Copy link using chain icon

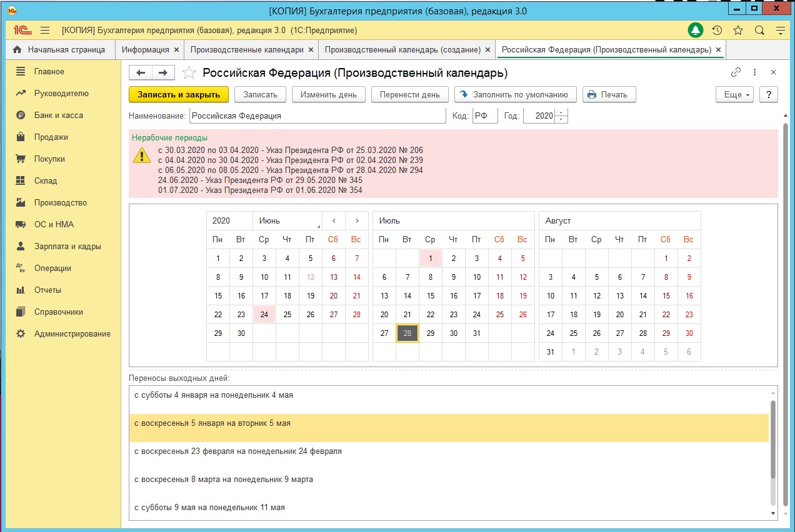pyautogui.click(x=736, y=72)
